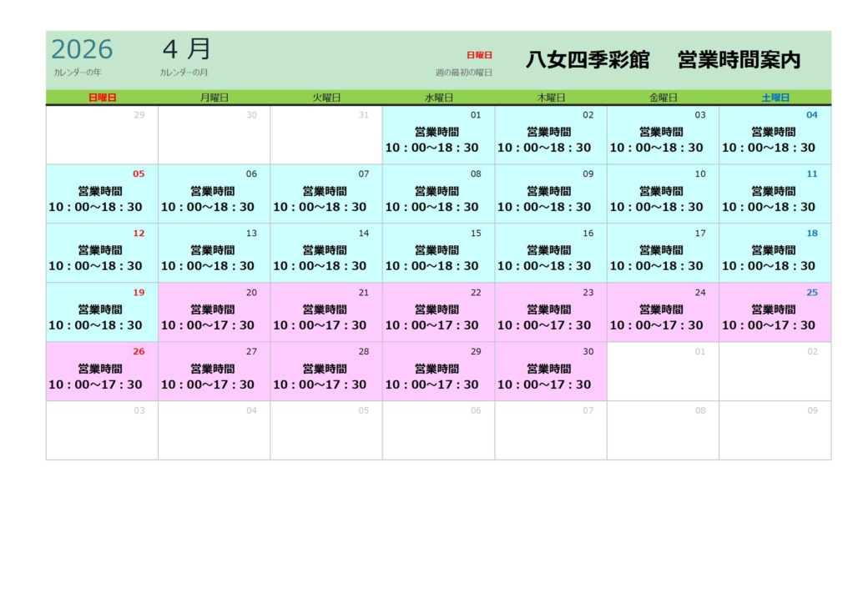Screen dimensions: 868x613
Task: Select the カレンダーの年 label
Action: tap(77, 73)
